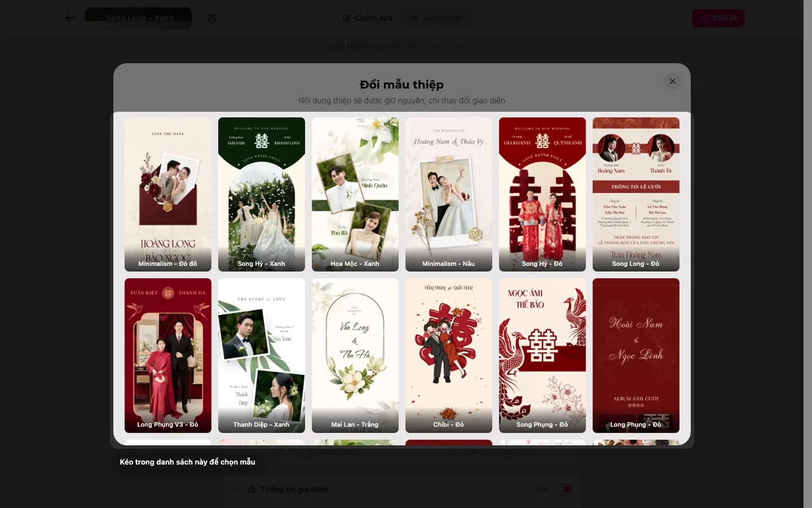Select the Long Phụng V3 - Đỏ template
Image resolution: width=812 pixels, height=508 pixels.
click(168, 356)
